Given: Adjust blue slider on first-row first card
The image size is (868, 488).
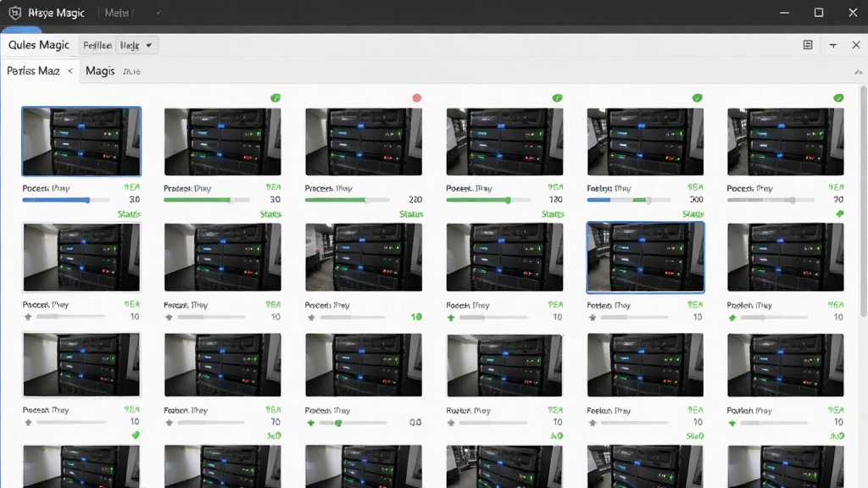Looking at the screenshot, I should [x=66, y=200].
